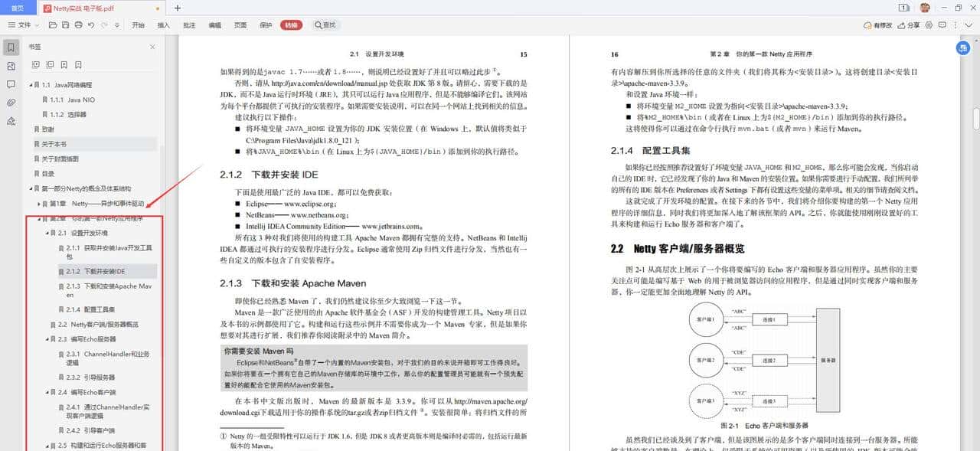The height and width of the screenshot is (451, 980).
Task: Open a new tab with the plus button
Action: pyautogui.click(x=176, y=7)
